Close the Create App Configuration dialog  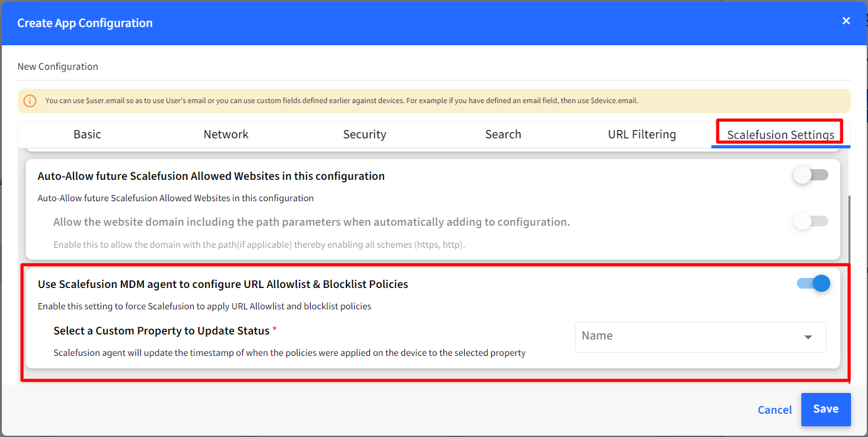[846, 21]
